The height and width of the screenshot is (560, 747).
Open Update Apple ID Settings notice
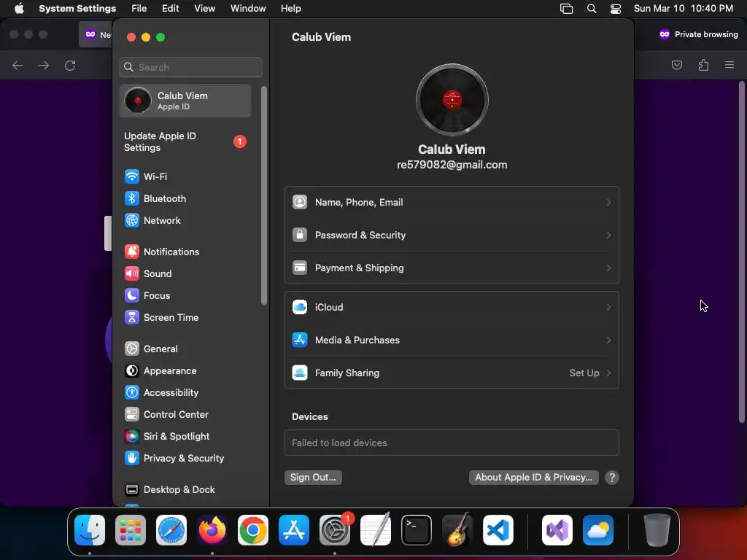coord(186,141)
